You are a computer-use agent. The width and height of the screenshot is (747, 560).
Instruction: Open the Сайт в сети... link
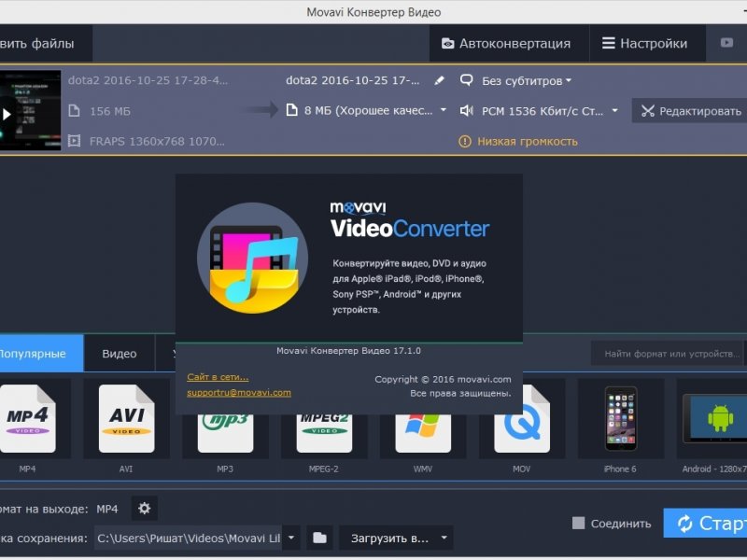[x=218, y=377]
